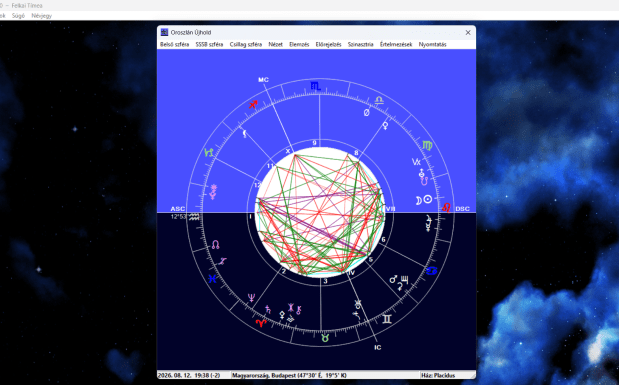Open the Nézet menu
619x385 pixels.
point(276,45)
